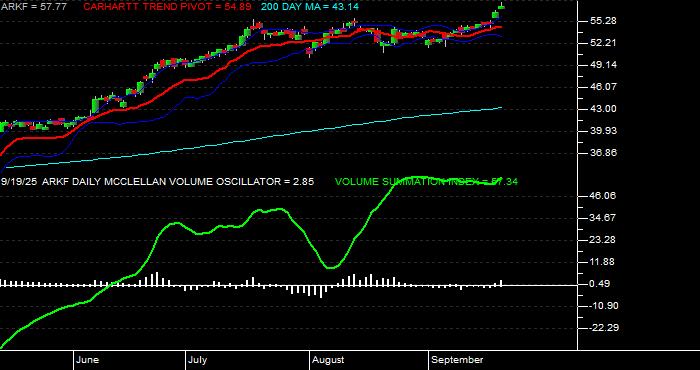700x370 pixels.
Task: Click the ARKF = 57.77 price label
Action: click(x=34, y=7)
